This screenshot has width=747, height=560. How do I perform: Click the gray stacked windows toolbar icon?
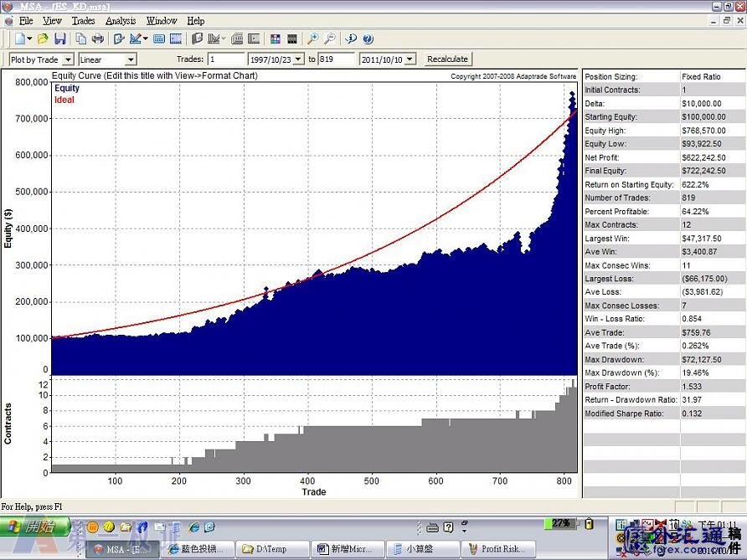(x=237, y=39)
